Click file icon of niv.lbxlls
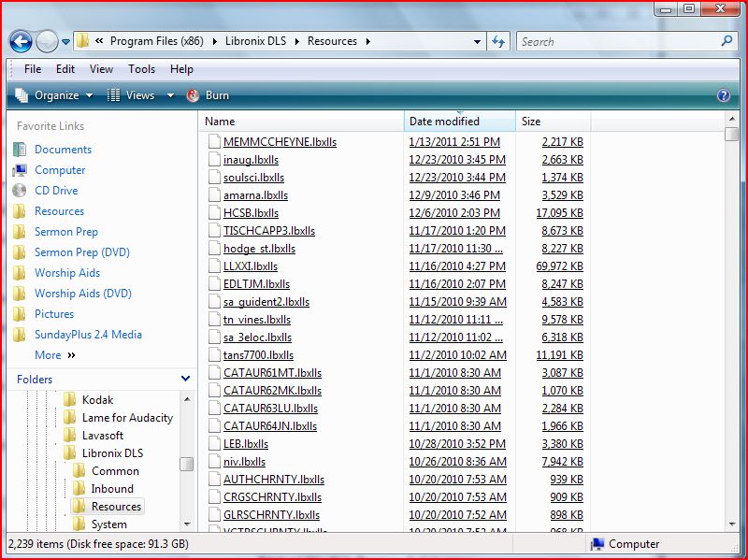This screenshot has width=748, height=560. (x=214, y=461)
